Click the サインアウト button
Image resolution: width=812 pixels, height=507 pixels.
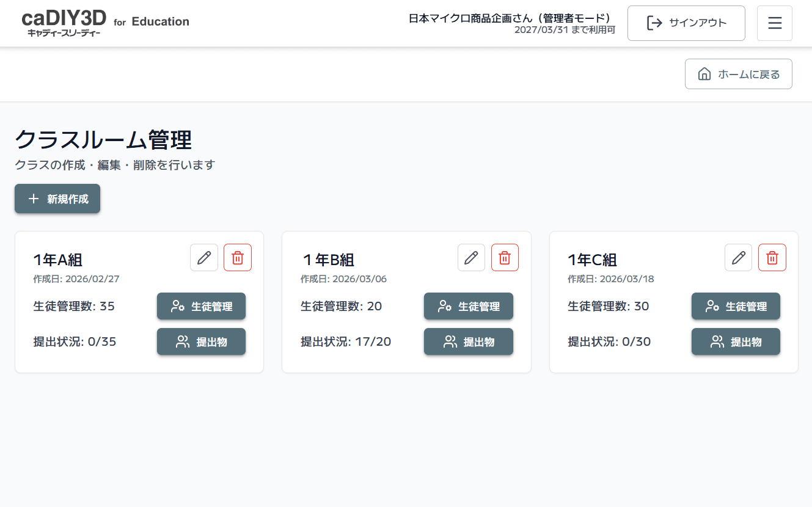click(x=686, y=23)
